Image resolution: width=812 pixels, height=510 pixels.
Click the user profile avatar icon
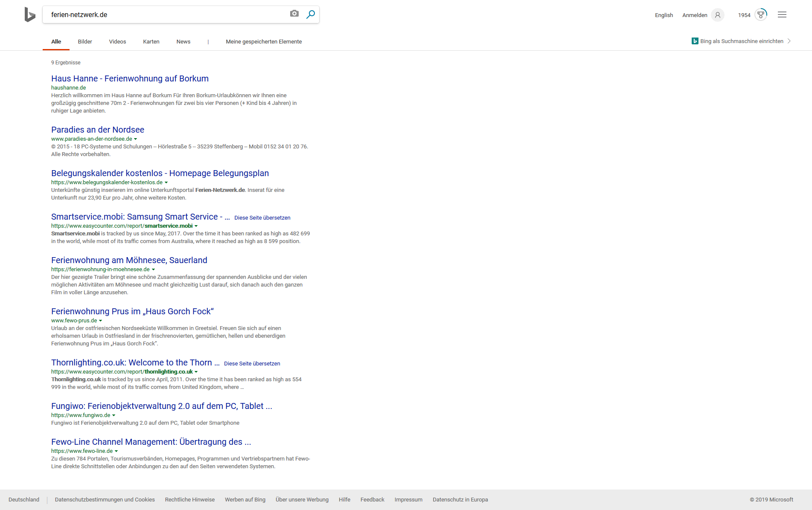pos(718,15)
